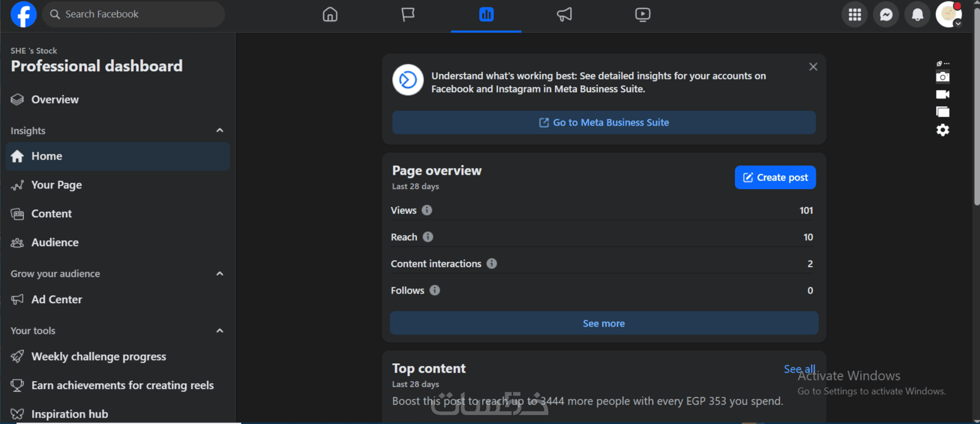Click the Views count 101
The height and width of the screenshot is (424, 980).
tap(806, 210)
